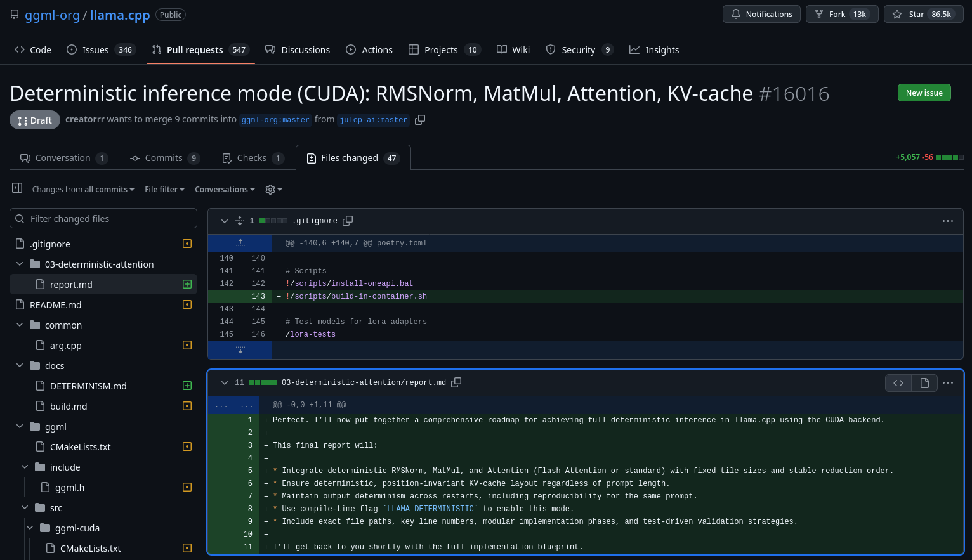Image resolution: width=972 pixels, height=560 pixels.
Task: Expand down lines below line 146
Action: [240, 350]
